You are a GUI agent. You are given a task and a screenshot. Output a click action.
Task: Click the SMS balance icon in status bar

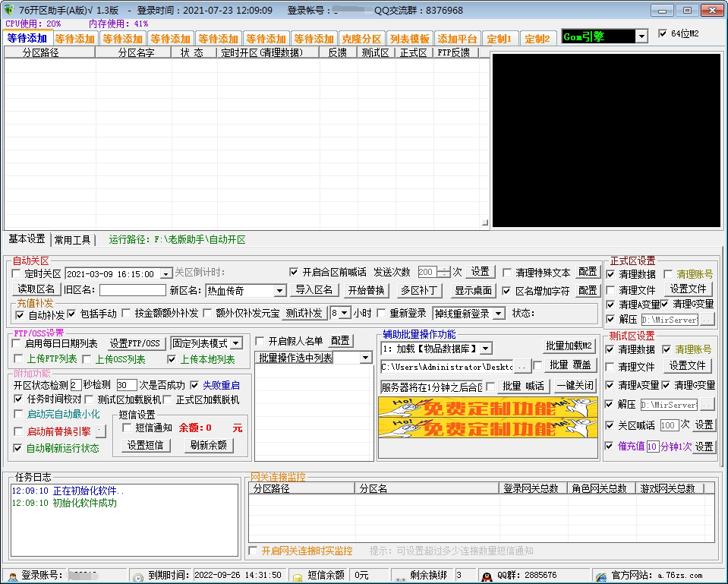tap(298, 576)
